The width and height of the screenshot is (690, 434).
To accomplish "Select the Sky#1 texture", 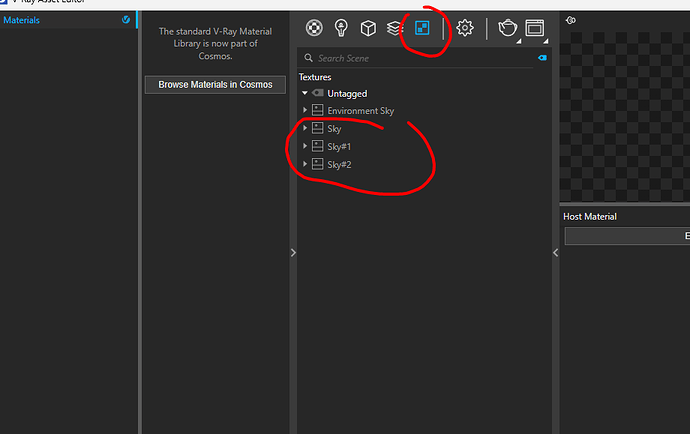I will click(x=339, y=147).
